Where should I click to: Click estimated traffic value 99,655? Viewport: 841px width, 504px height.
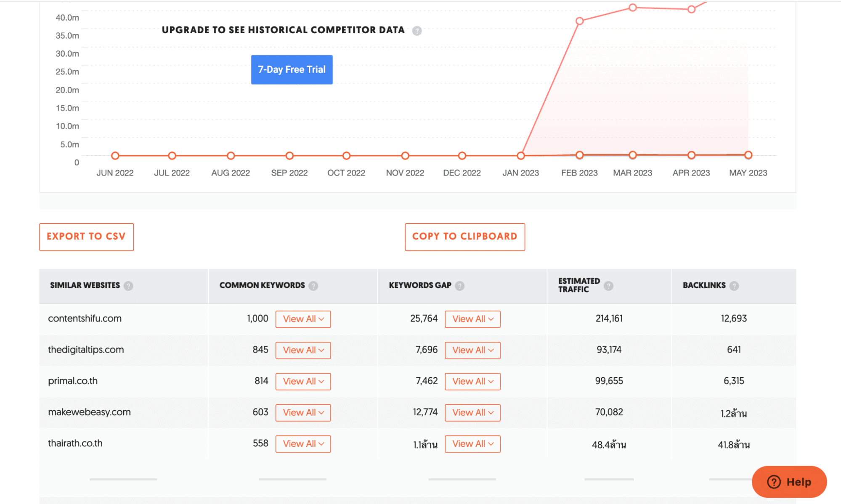[x=609, y=381]
